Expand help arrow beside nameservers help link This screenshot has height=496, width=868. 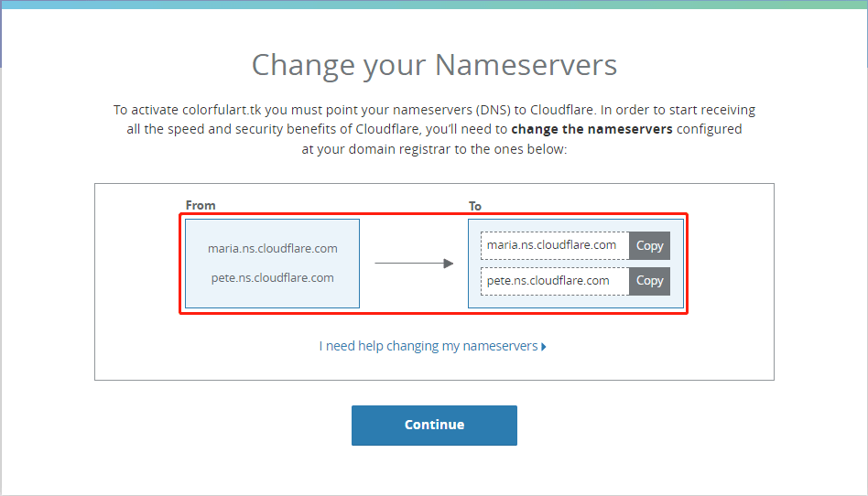tap(544, 347)
